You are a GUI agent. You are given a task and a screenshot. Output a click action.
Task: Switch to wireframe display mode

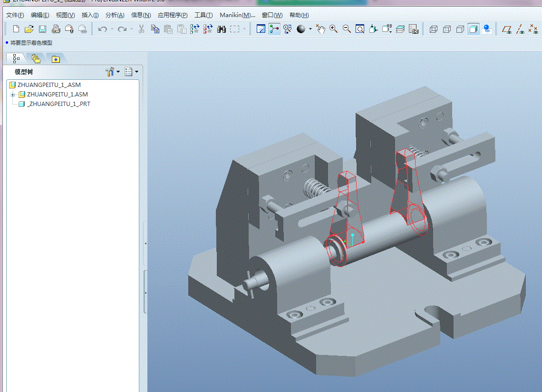(433, 29)
